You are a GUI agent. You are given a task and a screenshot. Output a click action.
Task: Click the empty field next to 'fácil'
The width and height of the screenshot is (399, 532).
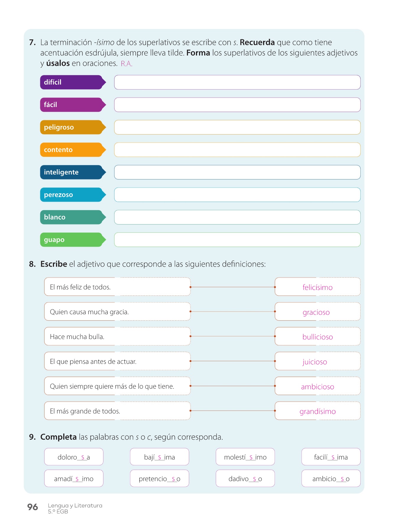coord(237,105)
